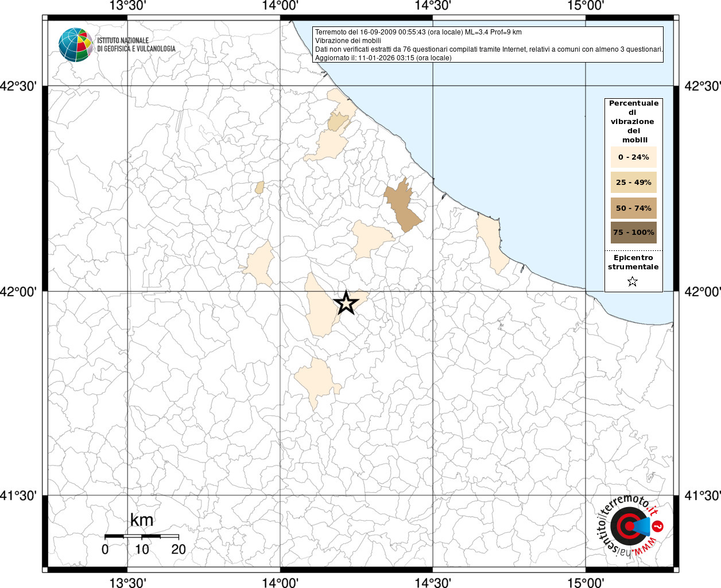The height and width of the screenshot is (588, 721).
Task: Click the small tan municipality near 42°15'
Action: click(260, 188)
